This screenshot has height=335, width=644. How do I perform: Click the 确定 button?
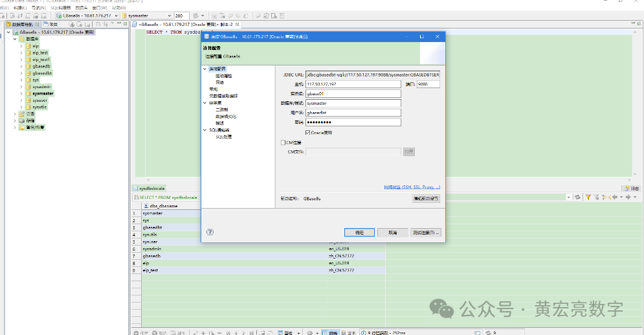359,233
